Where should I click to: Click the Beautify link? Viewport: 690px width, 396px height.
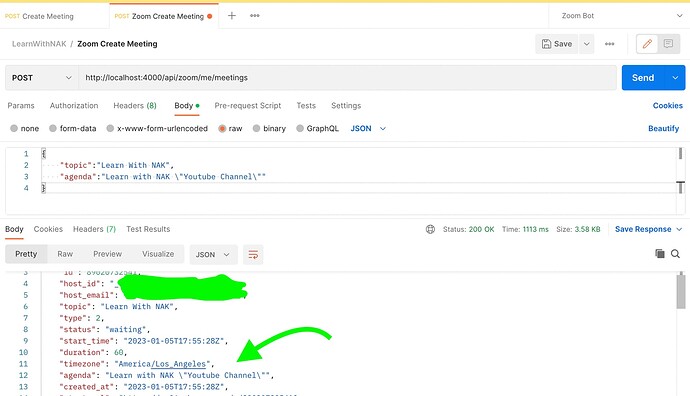(x=664, y=128)
